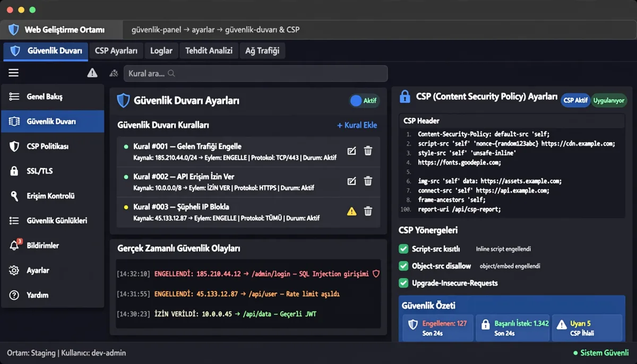This screenshot has height=364, width=637.
Task: Open Ayarlar in sidebar
Action: (53, 270)
